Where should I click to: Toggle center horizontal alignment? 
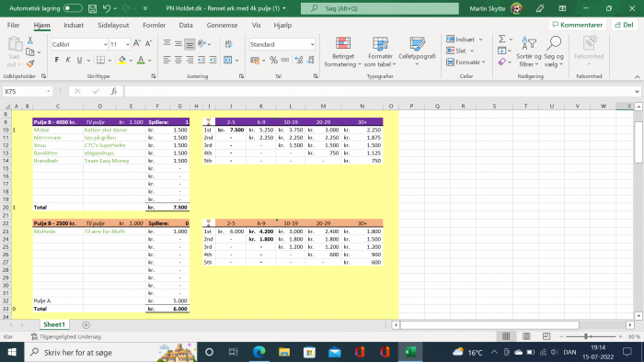[x=178, y=60]
